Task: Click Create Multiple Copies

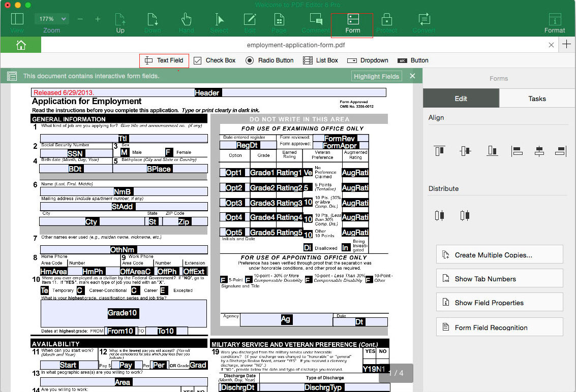Action: pos(499,254)
